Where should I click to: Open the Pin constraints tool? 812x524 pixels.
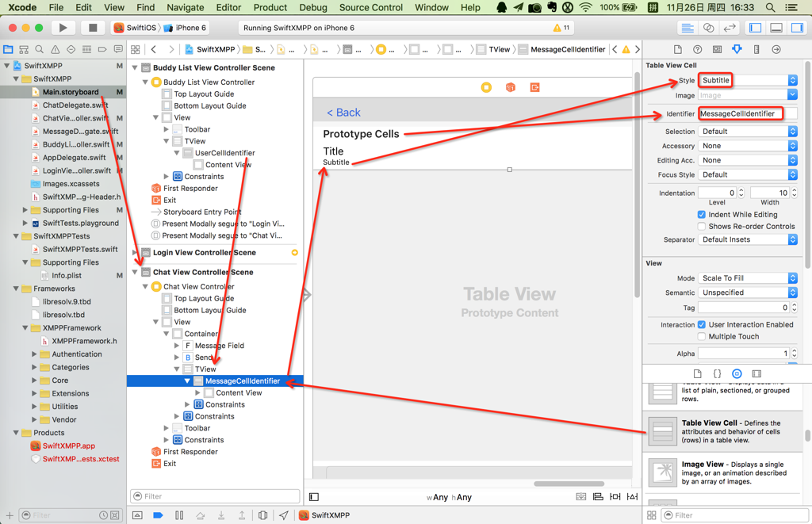point(615,497)
